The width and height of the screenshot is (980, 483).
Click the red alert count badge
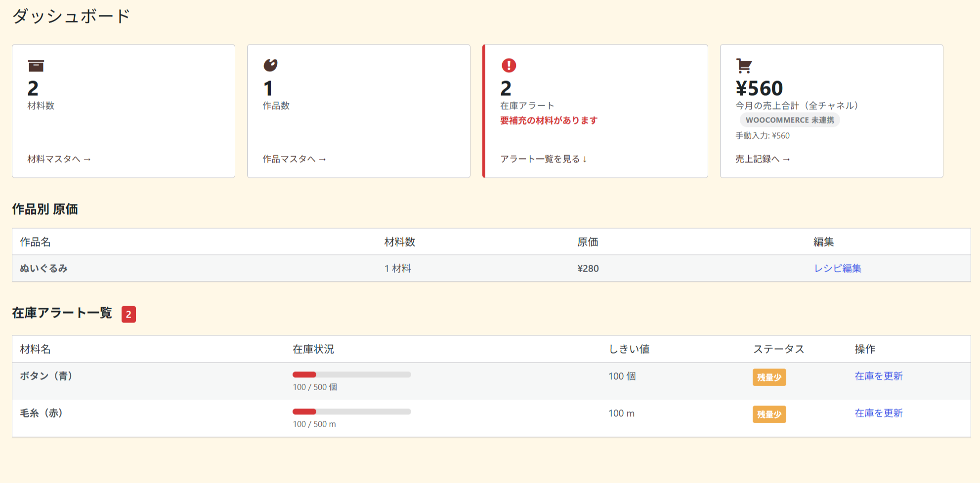click(x=128, y=314)
